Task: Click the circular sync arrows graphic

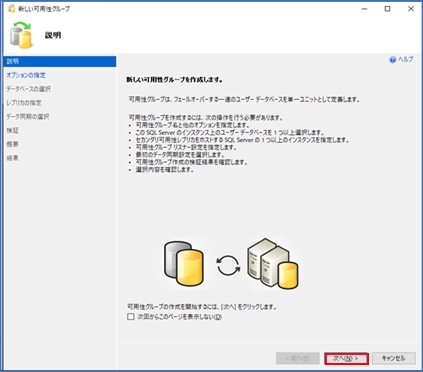Action: [228, 265]
